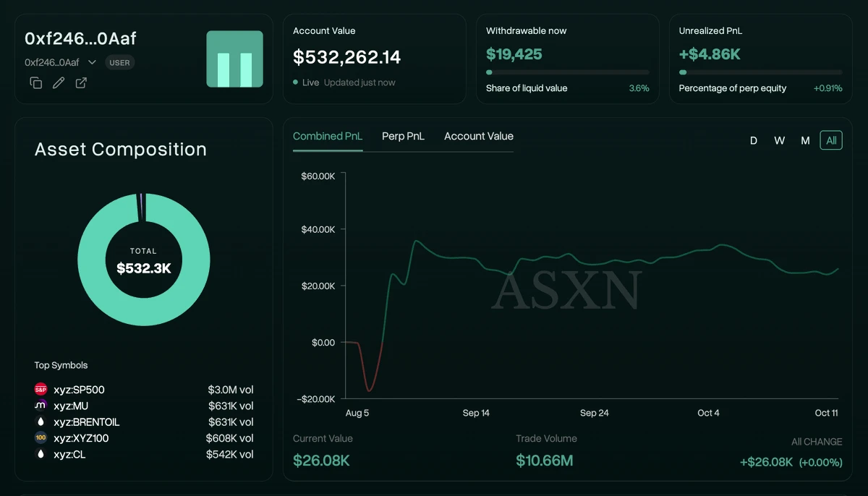868x496 pixels.
Task: Click the xyz:SP500 symbol icon
Action: click(41, 390)
